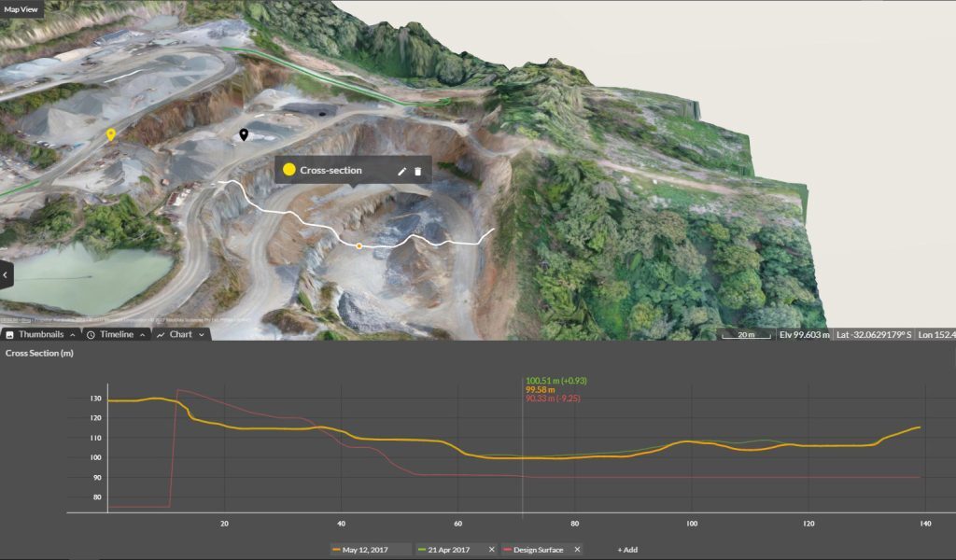
Task: Remove the 21 Apr 2017 layer via its X
Action: tap(491, 551)
